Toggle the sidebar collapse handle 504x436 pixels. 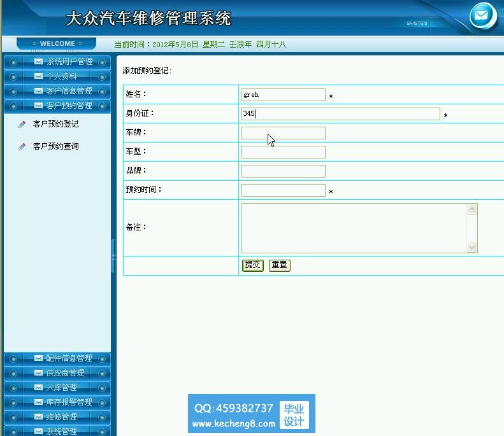click(x=113, y=256)
